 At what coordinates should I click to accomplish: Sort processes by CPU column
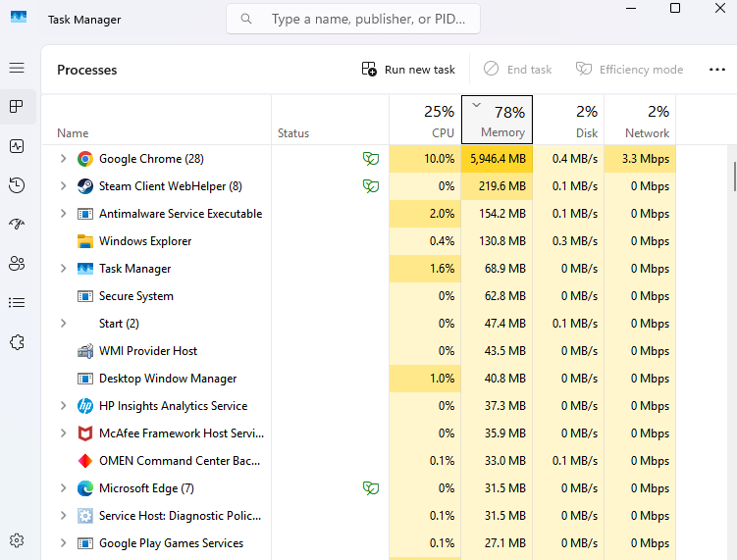click(425, 121)
